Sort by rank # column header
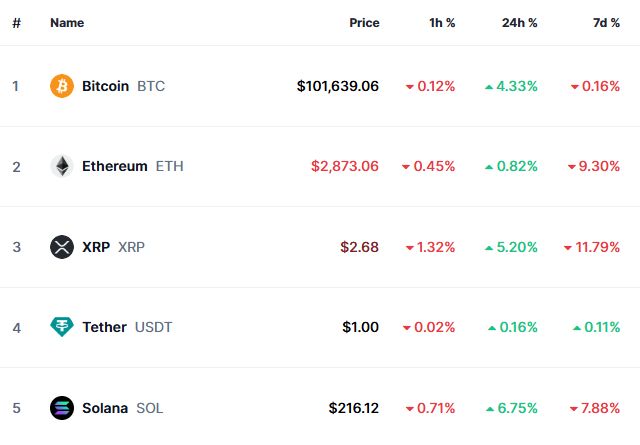The width and height of the screenshot is (640, 445). 16,23
